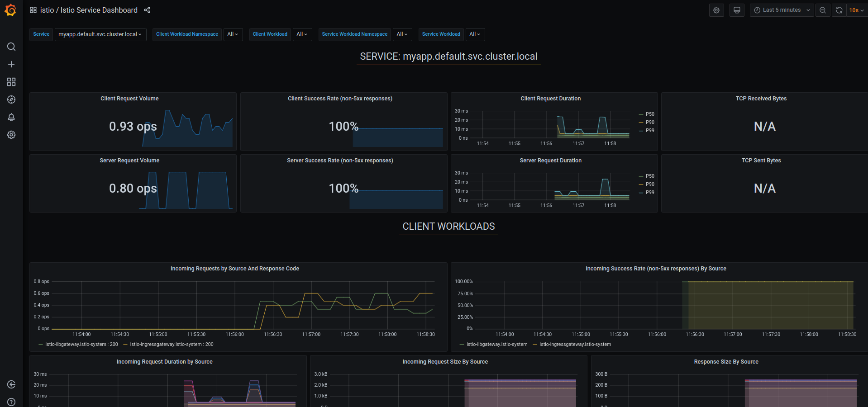Open the Service Workload Namespace All dropdown
The height and width of the screenshot is (407, 868).
click(x=402, y=34)
